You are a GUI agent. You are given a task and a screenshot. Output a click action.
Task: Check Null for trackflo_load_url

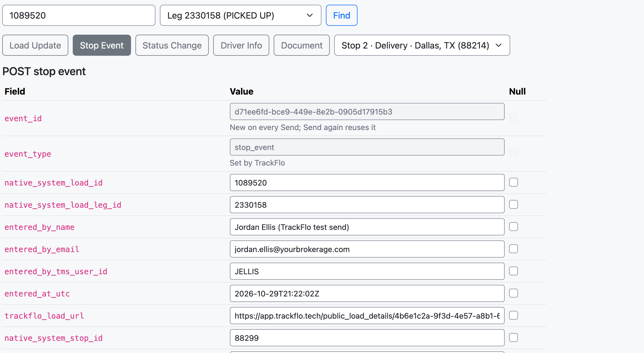coord(514,316)
